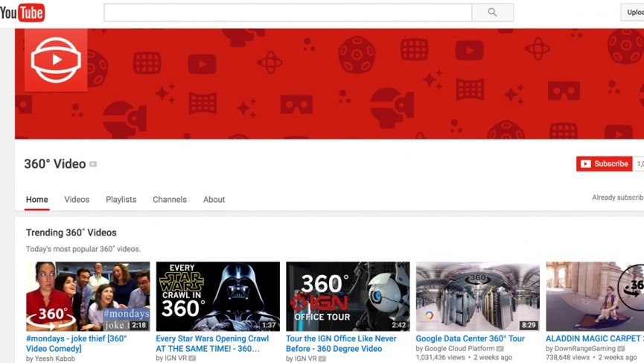Open the IGN Office Tour video thumbnail
644x363 pixels.
click(x=348, y=296)
